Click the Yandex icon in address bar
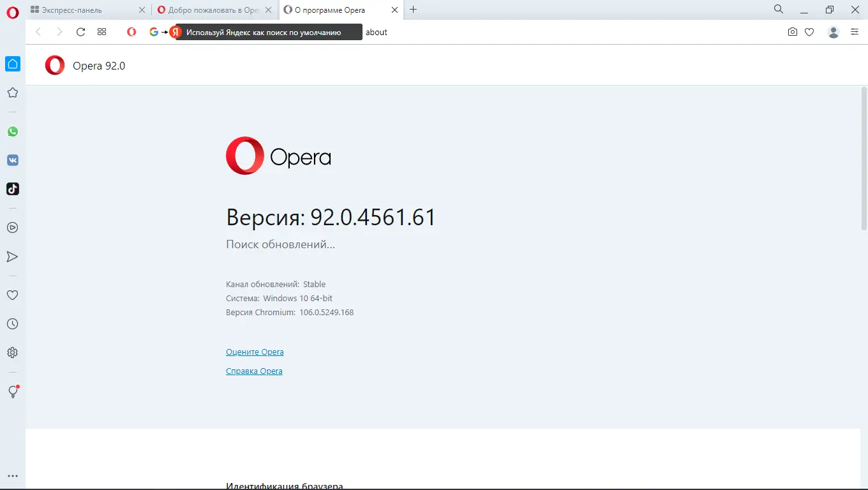Viewport: 868px width, 490px height. (x=176, y=32)
